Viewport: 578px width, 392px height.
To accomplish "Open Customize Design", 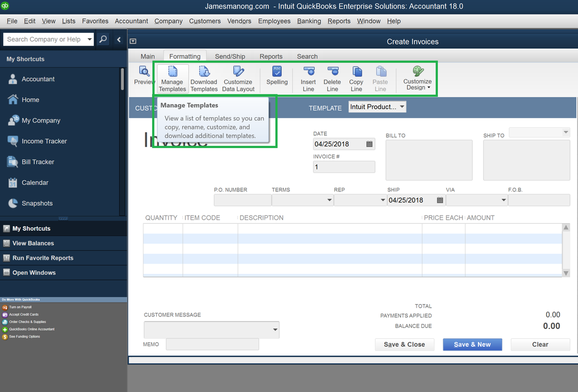I will coord(416,77).
